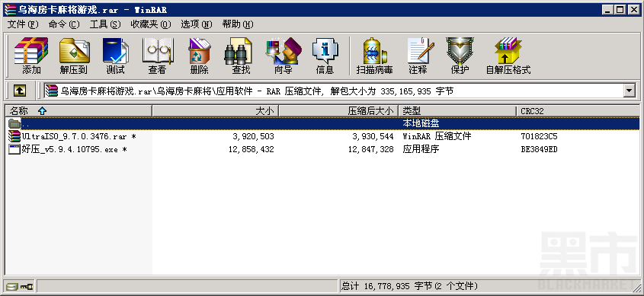Maximize the WinRAR window
The width and height of the screenshot is (644, 296).
click(x=620, y=9)
